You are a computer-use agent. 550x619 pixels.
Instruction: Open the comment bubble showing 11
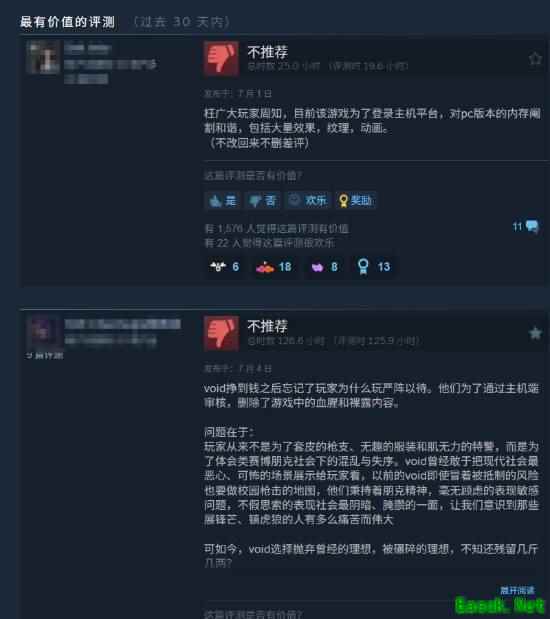[526, 227]
